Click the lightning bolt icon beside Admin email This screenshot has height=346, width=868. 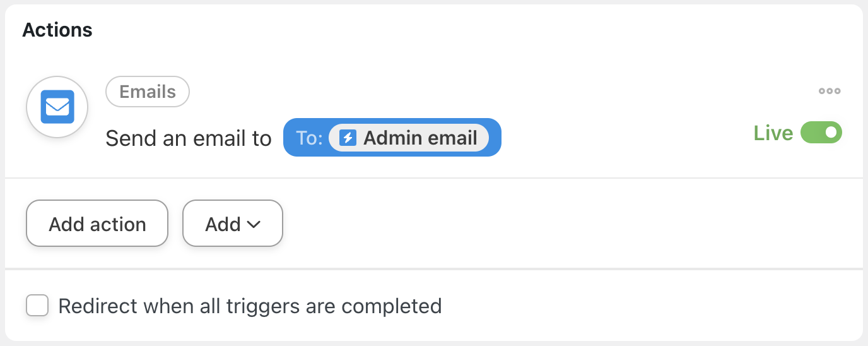(x=348, y=138)
